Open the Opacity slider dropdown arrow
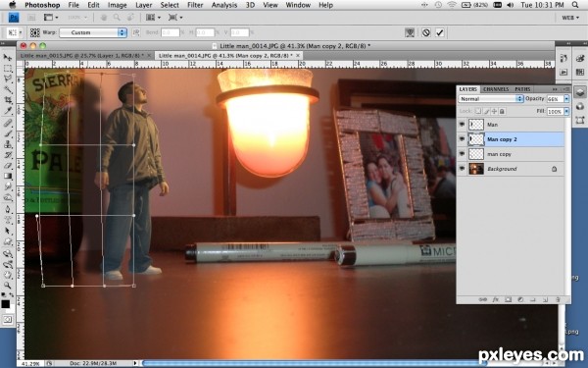The height and width of the screenshot is (368, 588). click(x=566, y=99)
